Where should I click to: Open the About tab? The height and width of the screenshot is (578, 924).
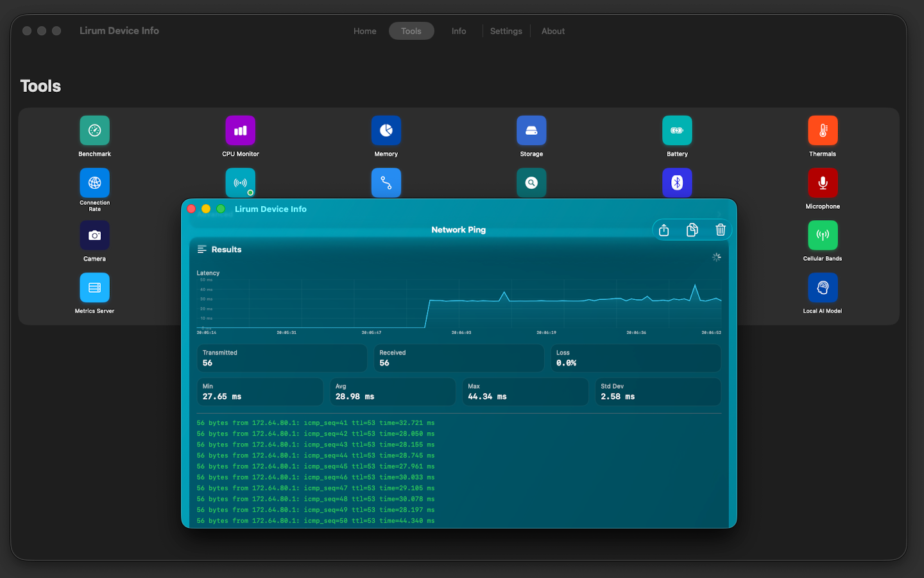[553, 31]
